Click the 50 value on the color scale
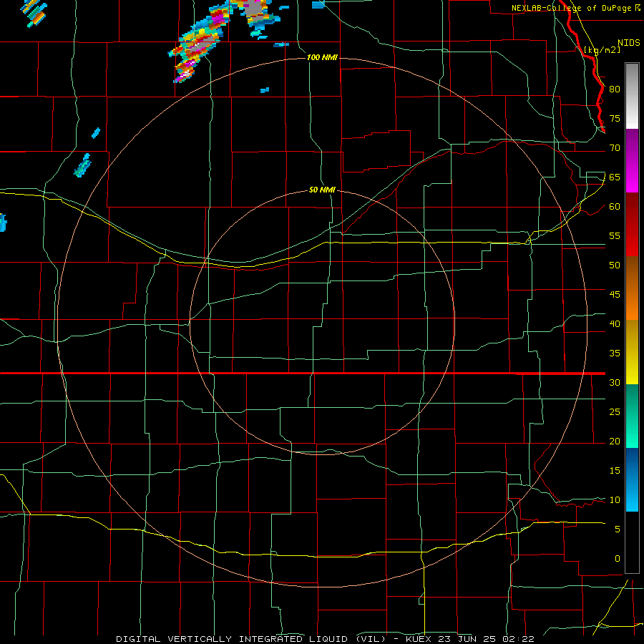644x644 pixels. 615,265
